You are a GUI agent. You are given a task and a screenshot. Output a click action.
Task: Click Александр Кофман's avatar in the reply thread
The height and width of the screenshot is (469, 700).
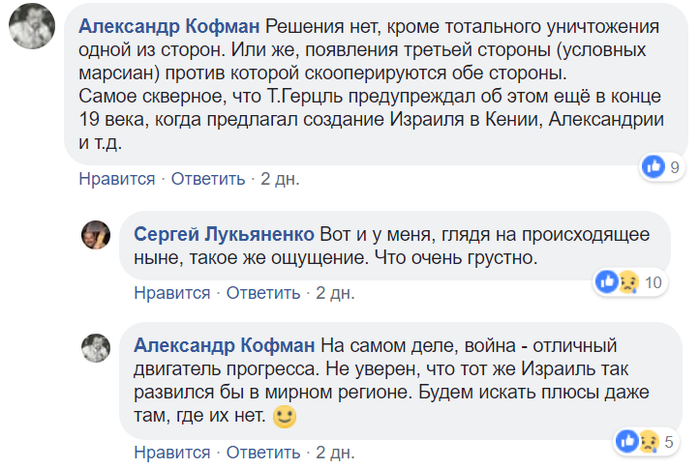(x=95, y=346)
